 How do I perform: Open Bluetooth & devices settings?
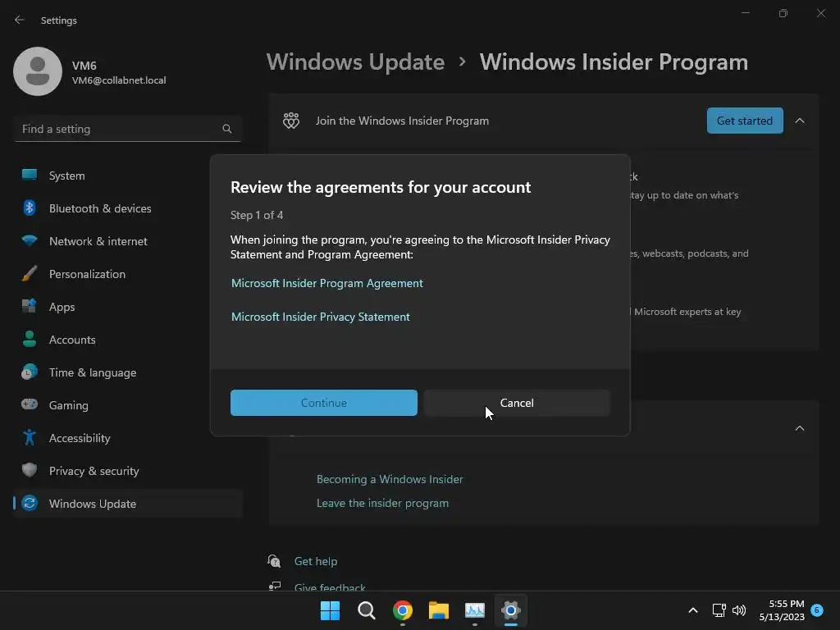point(127,208)
